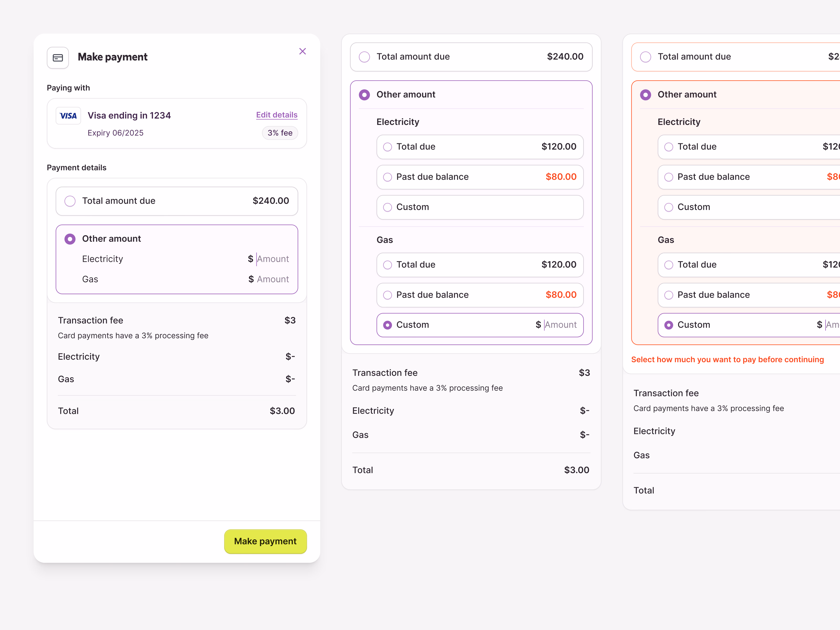The width and height of the screenshot is (840, 630).
Task: Click the 3% fee badge
Action: pyautogui.click(x=280, y=133)
